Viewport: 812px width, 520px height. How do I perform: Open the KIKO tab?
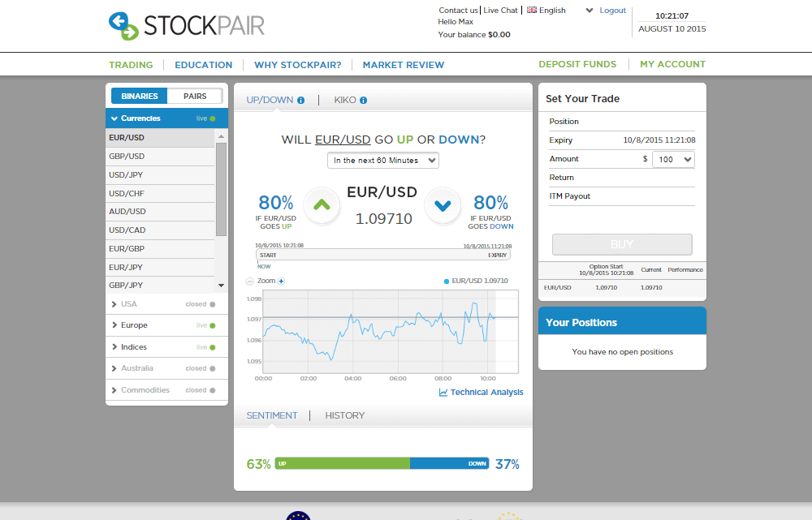345,100
